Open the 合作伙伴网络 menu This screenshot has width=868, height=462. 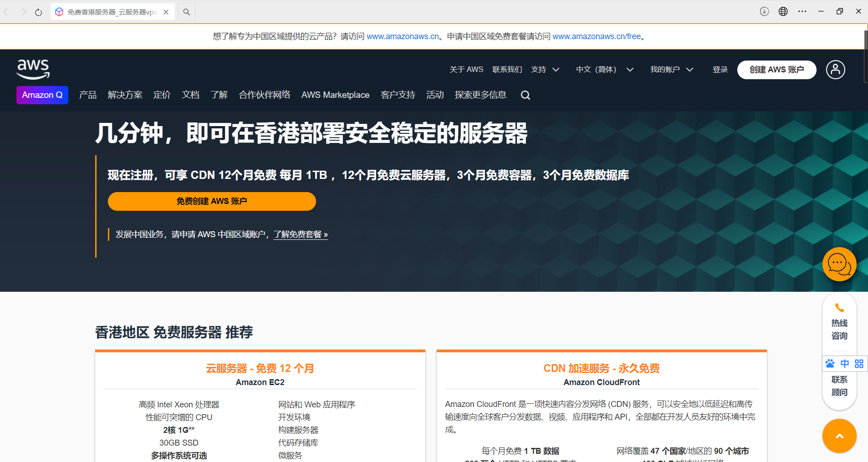265,95
